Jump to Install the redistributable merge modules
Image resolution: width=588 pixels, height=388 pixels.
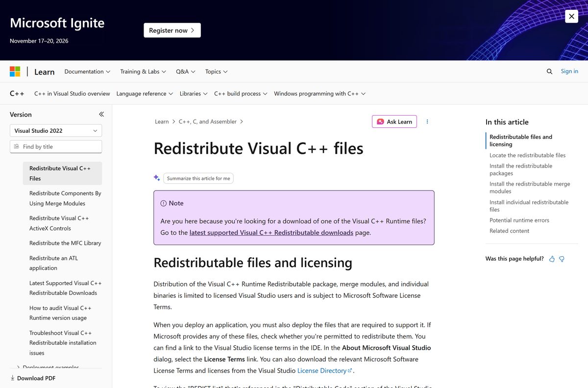[530, 188]
